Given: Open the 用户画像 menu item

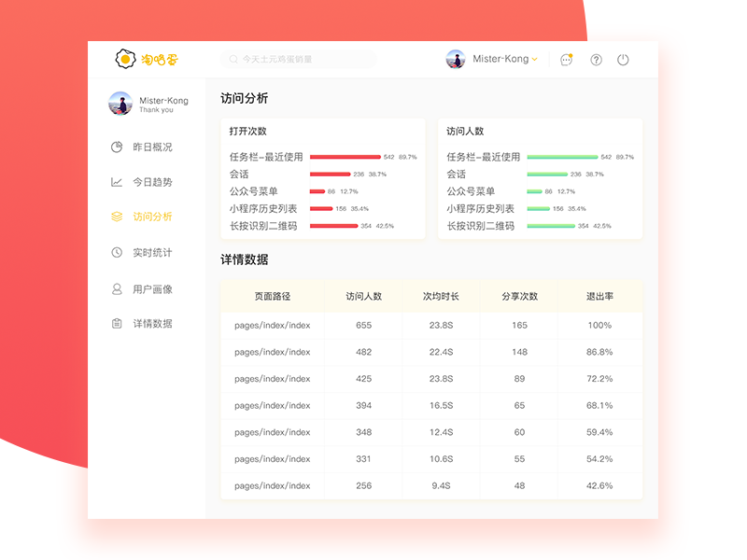Looking at the screenshot, I should click(x=152, y=289).
